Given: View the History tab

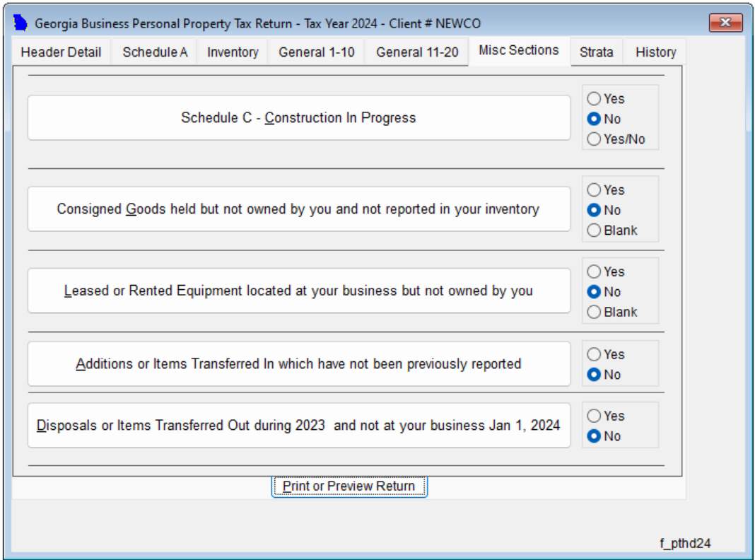Looking at the screenshot, I should click(655, 52).
